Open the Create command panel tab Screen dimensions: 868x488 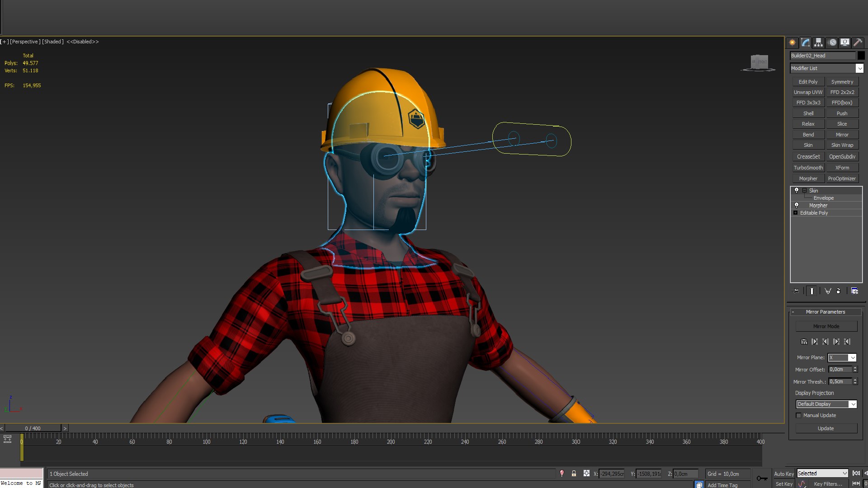coord(792,42)
